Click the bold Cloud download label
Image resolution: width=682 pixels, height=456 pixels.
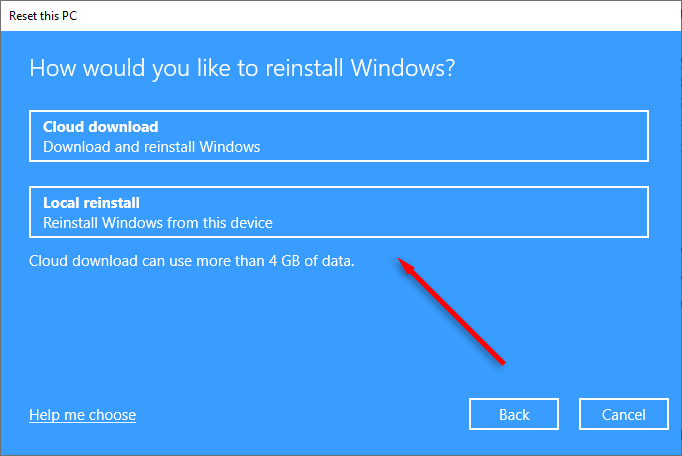pos(100,127)
